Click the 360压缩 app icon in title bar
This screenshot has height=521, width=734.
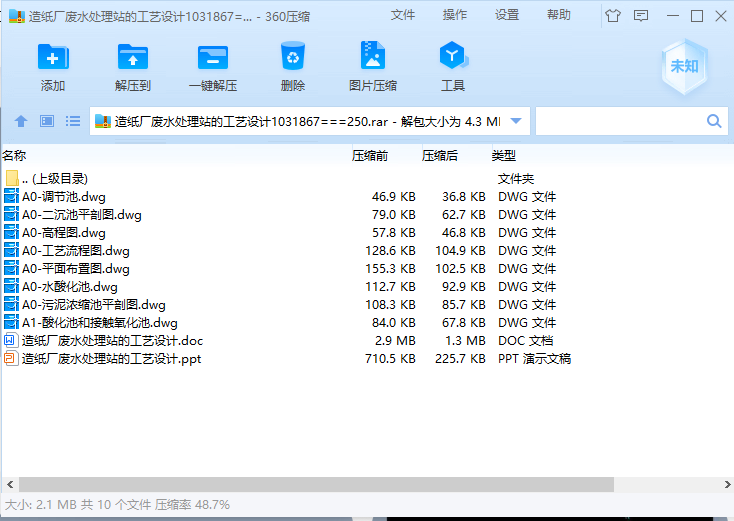pos(16,16)
